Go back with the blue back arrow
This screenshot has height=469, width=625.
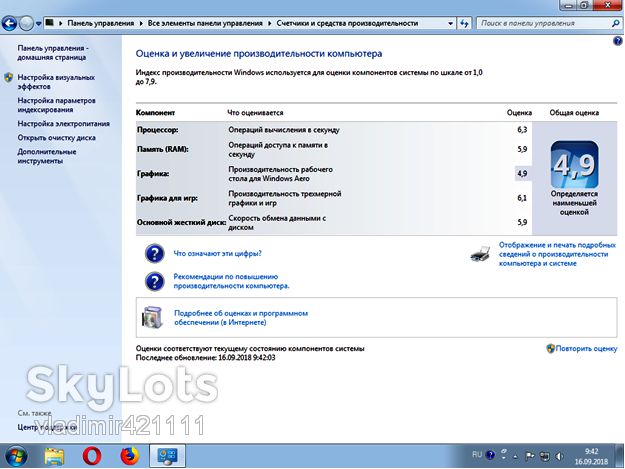(9, 24)
